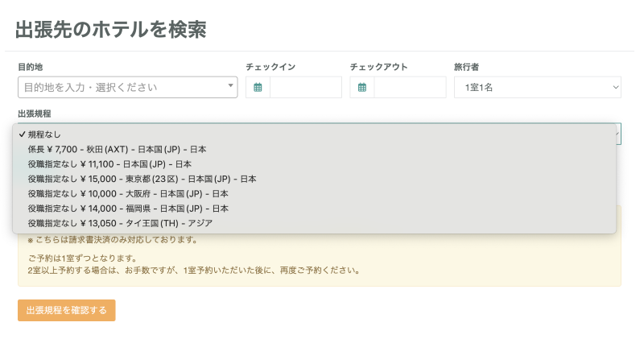This screenshot has height=339, width=644.
Task: Select the 規程なし option
Action: pos(314,134)
